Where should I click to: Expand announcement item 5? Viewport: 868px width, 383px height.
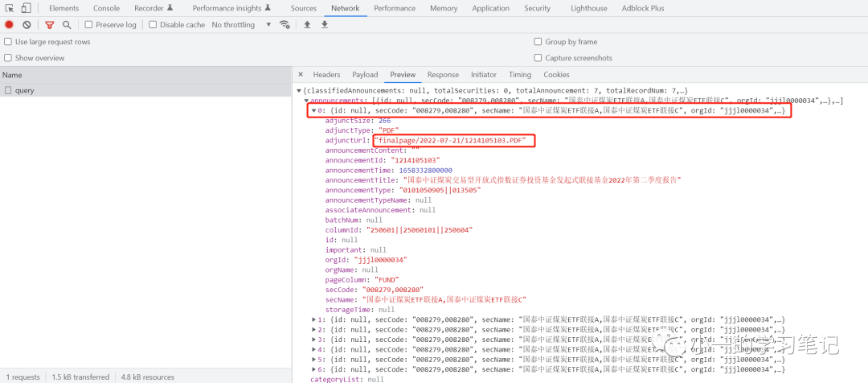(x=314, y=359)
